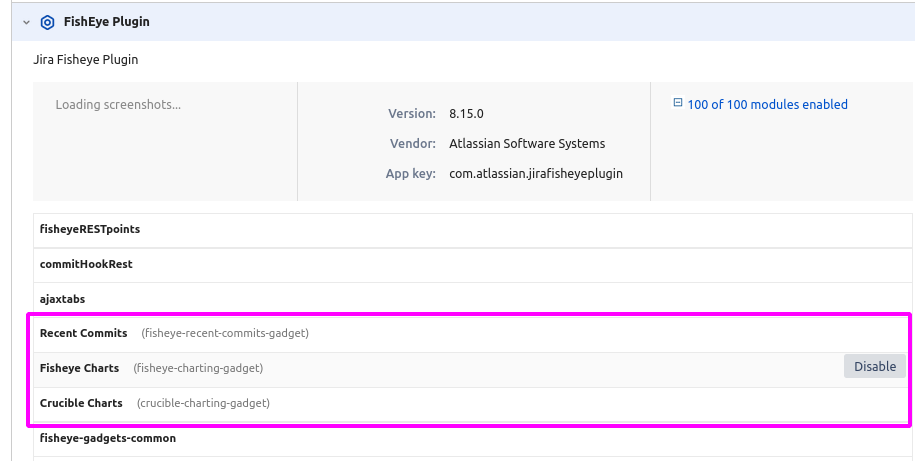Select the fisheyeRESTpoints module row
The width and height of the screenshot is (915, 461).
(x=473, y=230)
